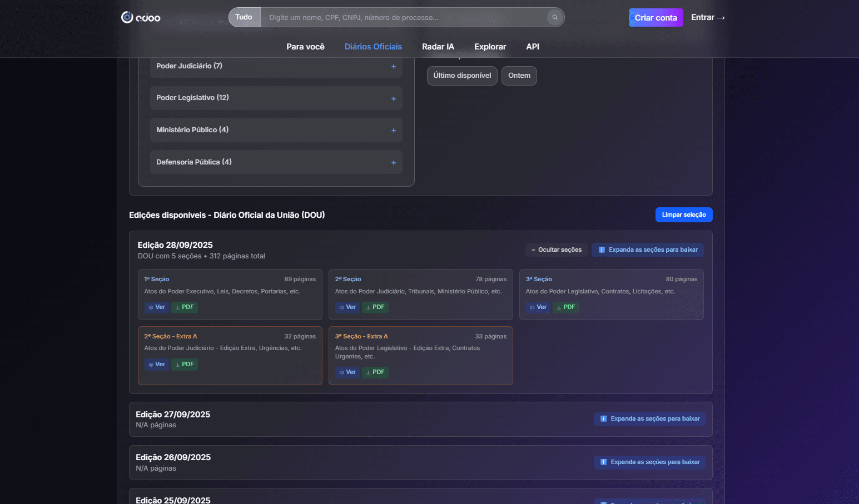
Task: Click the 3ª Seção - Extra A title
Action: (361, 337)
